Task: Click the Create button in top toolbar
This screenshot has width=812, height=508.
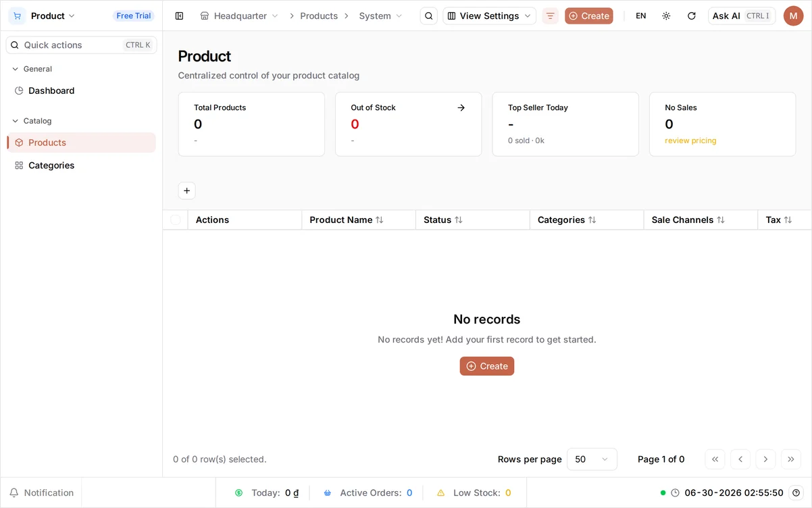Action: click(589, 16)
